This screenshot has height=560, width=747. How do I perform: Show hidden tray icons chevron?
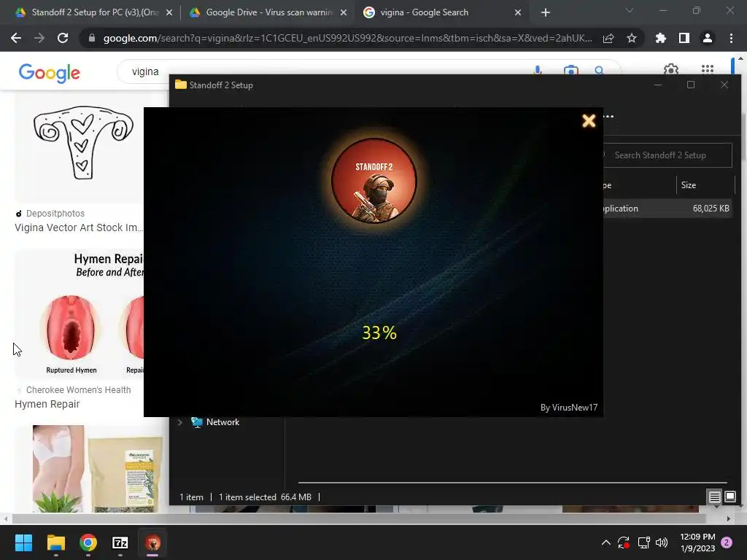pos(606,542)
